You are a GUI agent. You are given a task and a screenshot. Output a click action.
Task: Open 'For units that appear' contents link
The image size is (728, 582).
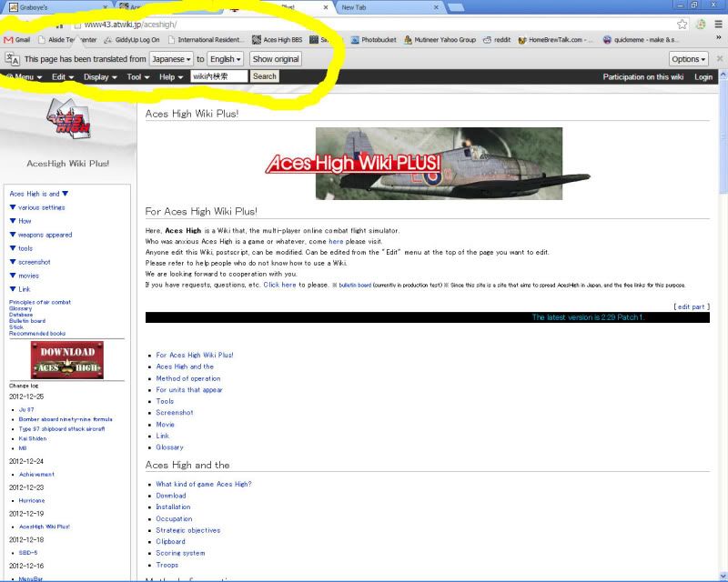(x=189, y=390)
